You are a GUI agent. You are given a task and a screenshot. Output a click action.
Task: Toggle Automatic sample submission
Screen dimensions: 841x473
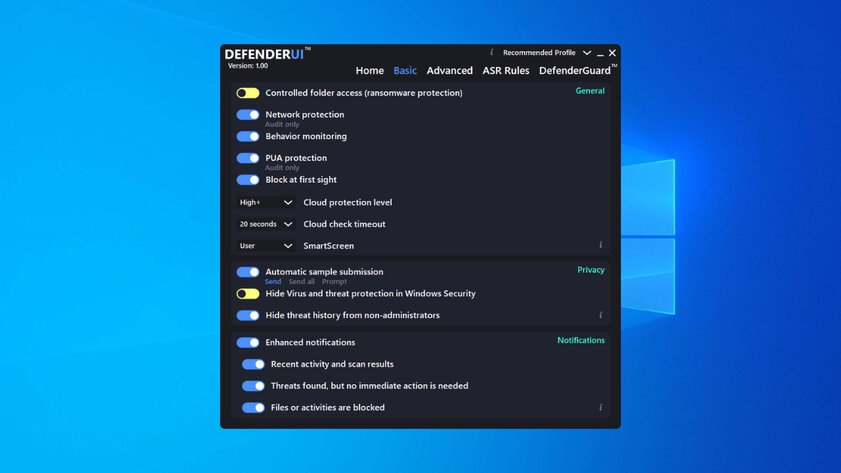[x=248, y=272]
